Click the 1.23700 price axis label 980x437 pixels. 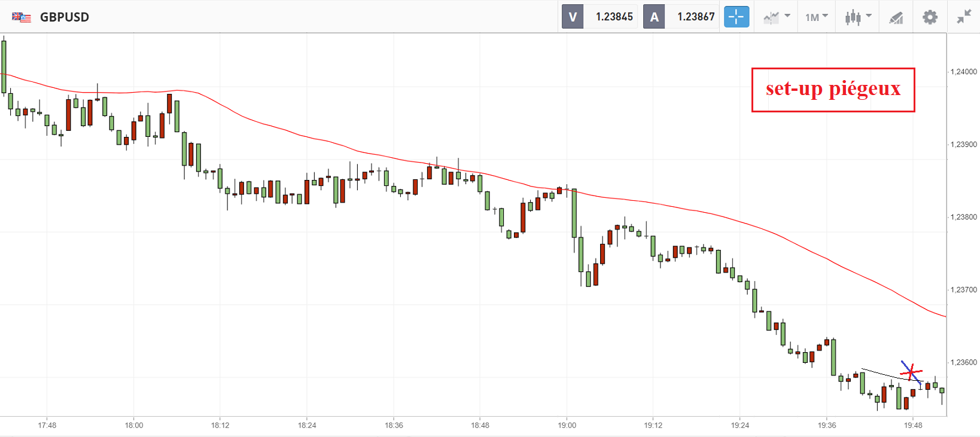963,290
